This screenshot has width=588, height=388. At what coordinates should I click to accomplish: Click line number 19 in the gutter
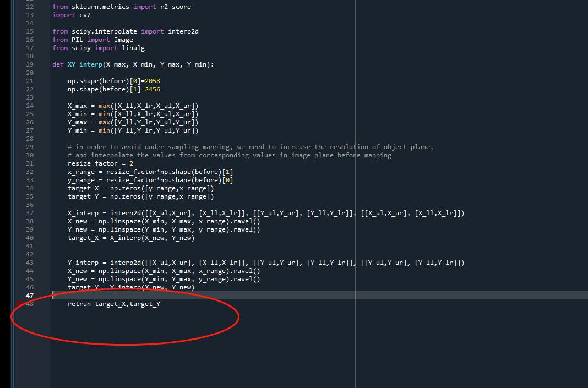(x=30, y=64)
